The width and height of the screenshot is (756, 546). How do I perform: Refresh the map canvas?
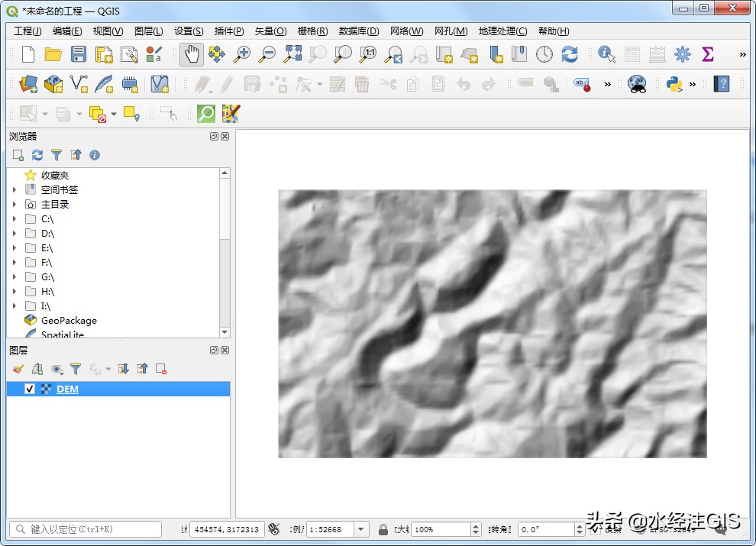(570, 54)
